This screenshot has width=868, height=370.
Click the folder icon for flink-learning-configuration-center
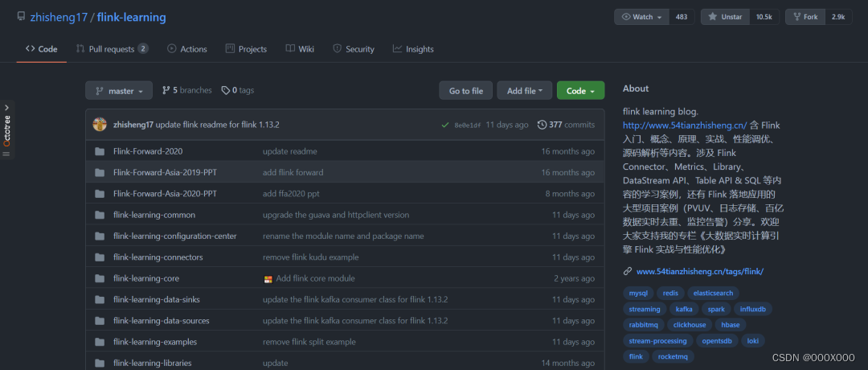pyautogui.click(x=100, y=236)
